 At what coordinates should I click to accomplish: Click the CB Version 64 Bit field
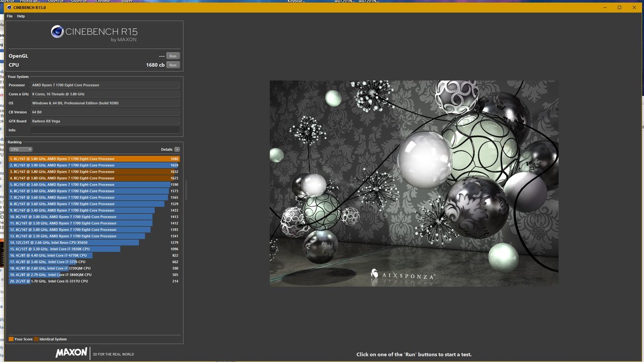click(x=105, y=112)
